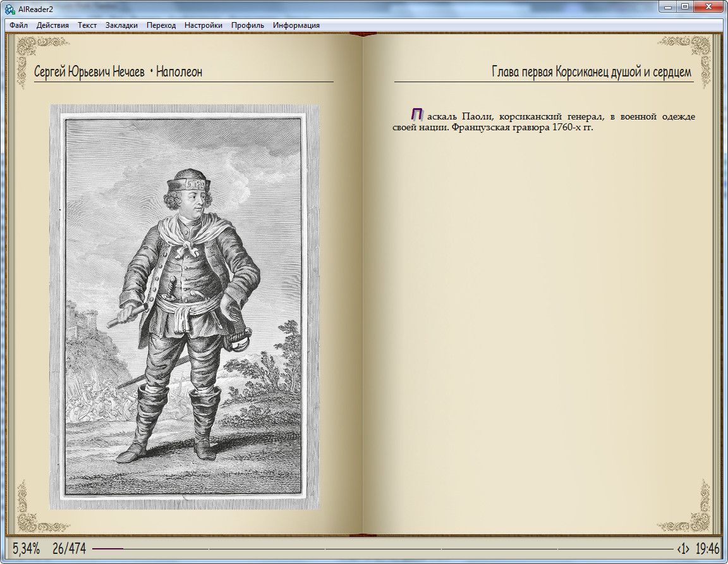This screenshot has width=728, height=564.
Task: Click the Pascal Paoli engraving image
Action: pos(185,307)
